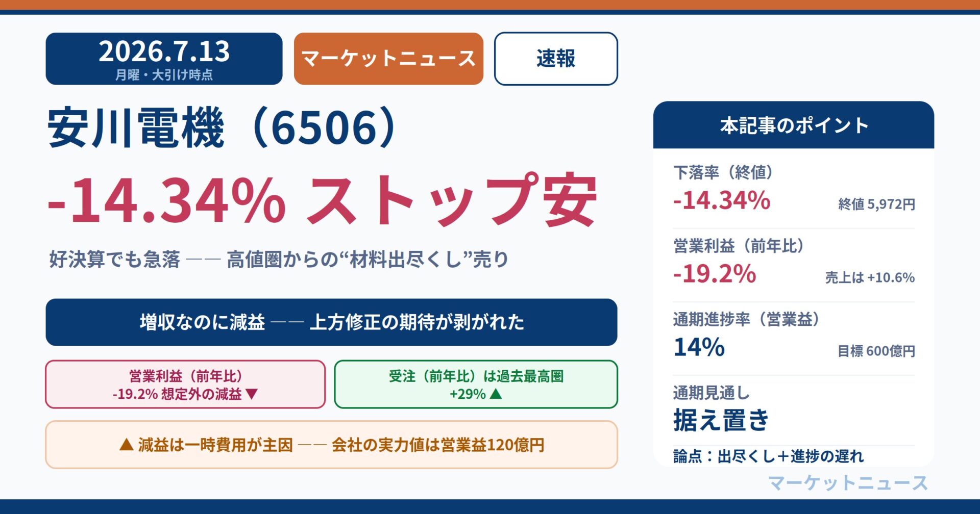Click the 会社の実力値は営業益120億円 note box
Viewport: 980px width, 514px height.
(x=331, y=445)
